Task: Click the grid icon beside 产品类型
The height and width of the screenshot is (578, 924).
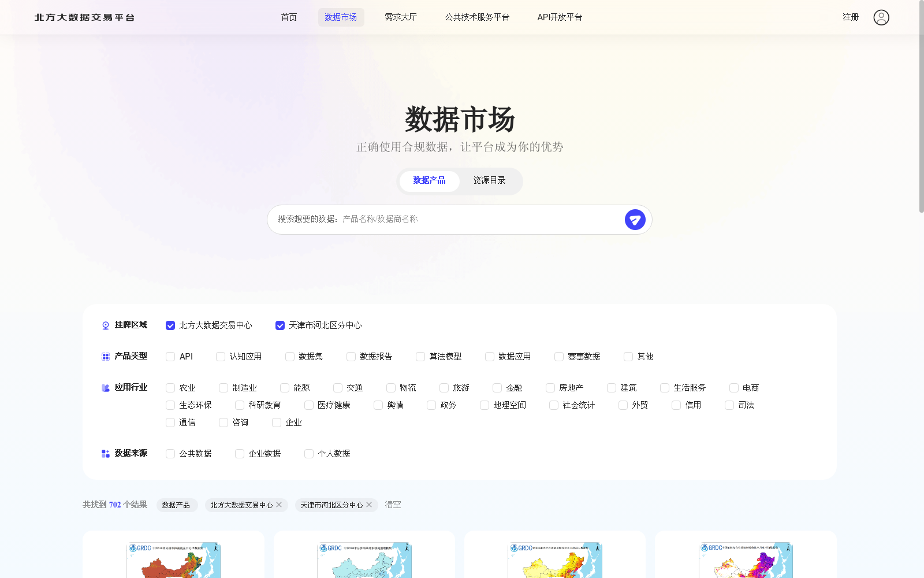Action: [105, 356]
